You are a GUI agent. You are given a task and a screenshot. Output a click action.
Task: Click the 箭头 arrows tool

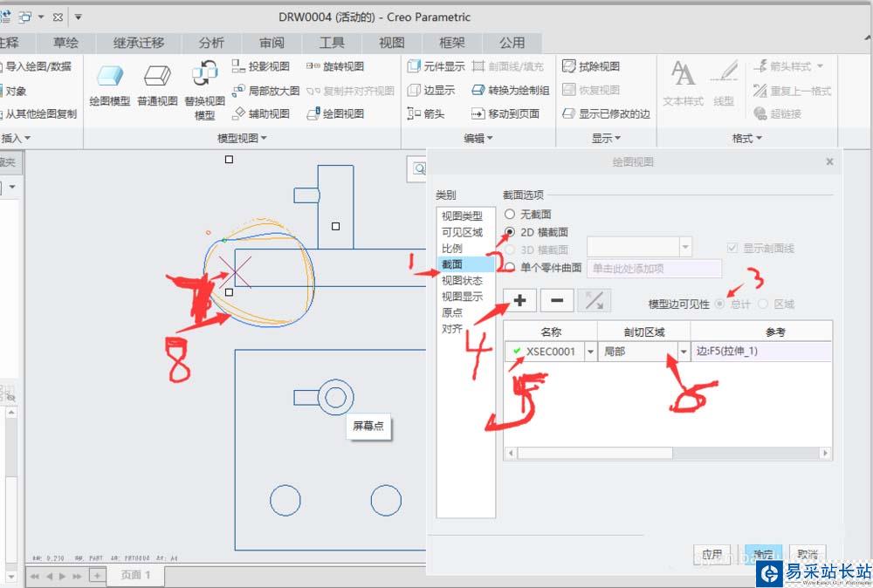(x=426, y=113)
